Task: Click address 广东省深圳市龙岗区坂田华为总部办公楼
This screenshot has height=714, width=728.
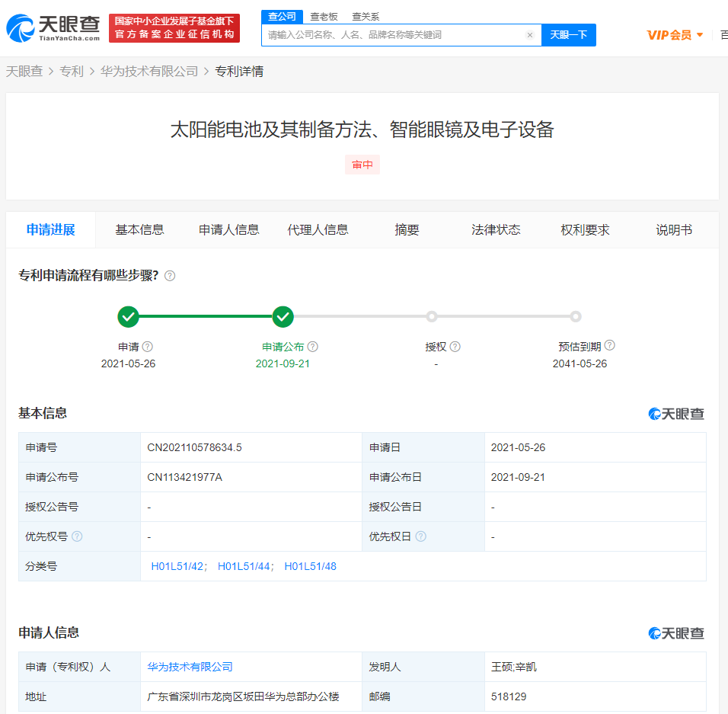Action: (243, 696)
